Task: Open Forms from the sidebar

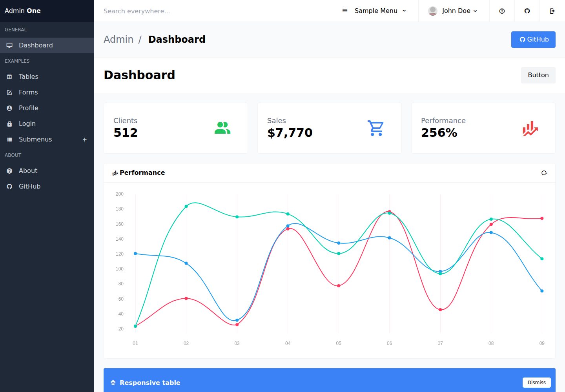Action: click(47, 93)
